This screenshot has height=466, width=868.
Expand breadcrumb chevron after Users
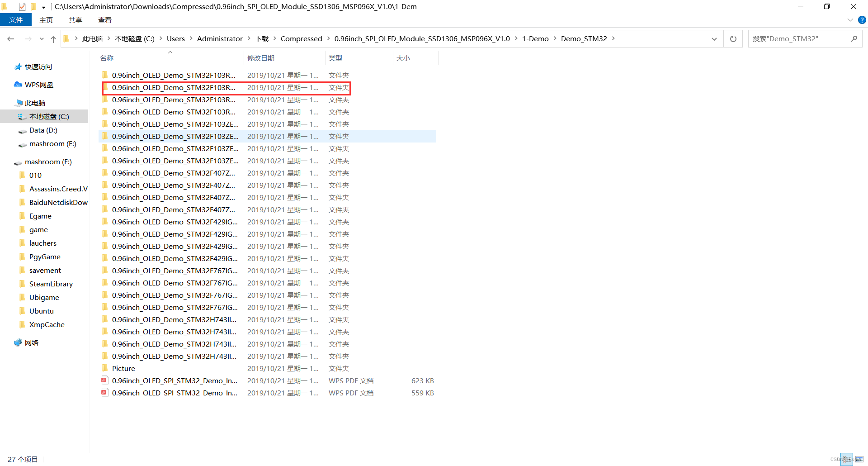point(191,38)
